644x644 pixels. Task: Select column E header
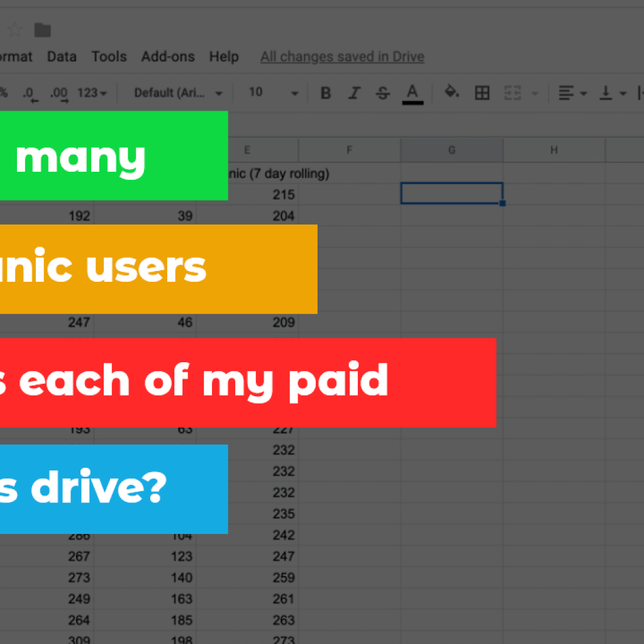pos(247,150)
